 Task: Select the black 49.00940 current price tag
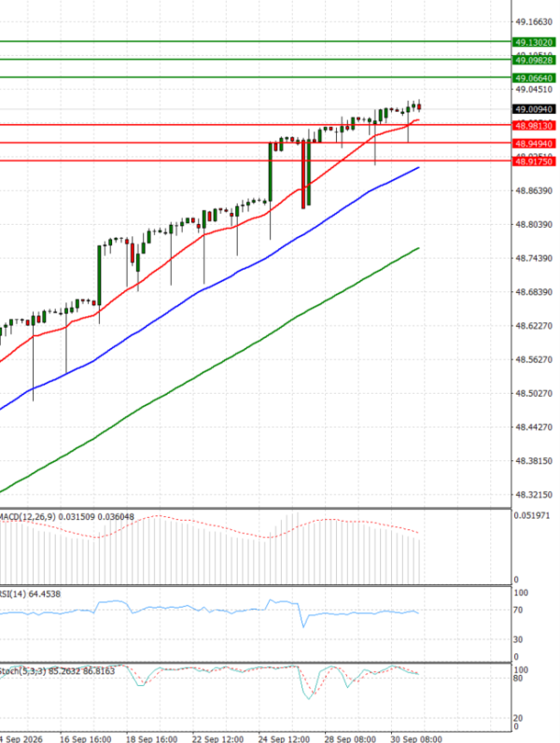tap(534, 109)
